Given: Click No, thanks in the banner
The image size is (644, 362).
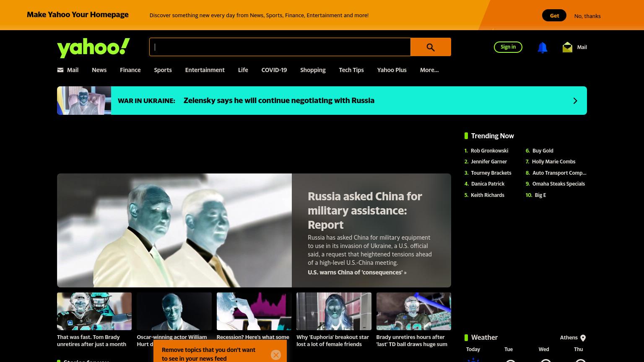Looking at the screenshot, I should pyautogui.click(x=587, y=16).
